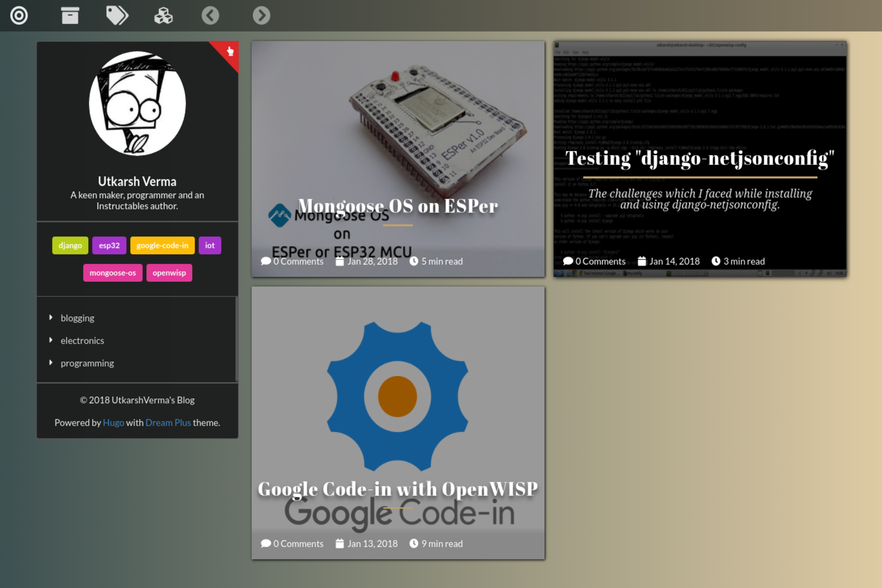
Task: Go to next page with right arrow
Action: pos(262,15)
